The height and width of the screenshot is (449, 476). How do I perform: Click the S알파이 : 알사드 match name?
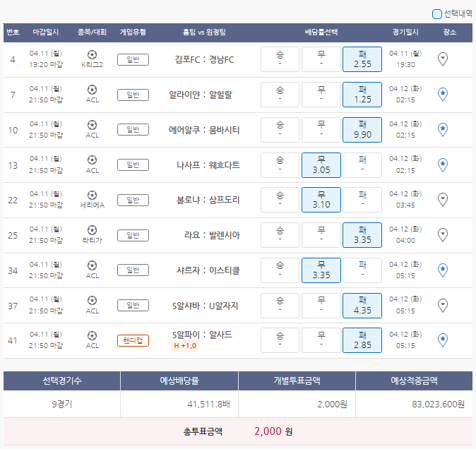[202, 335]
